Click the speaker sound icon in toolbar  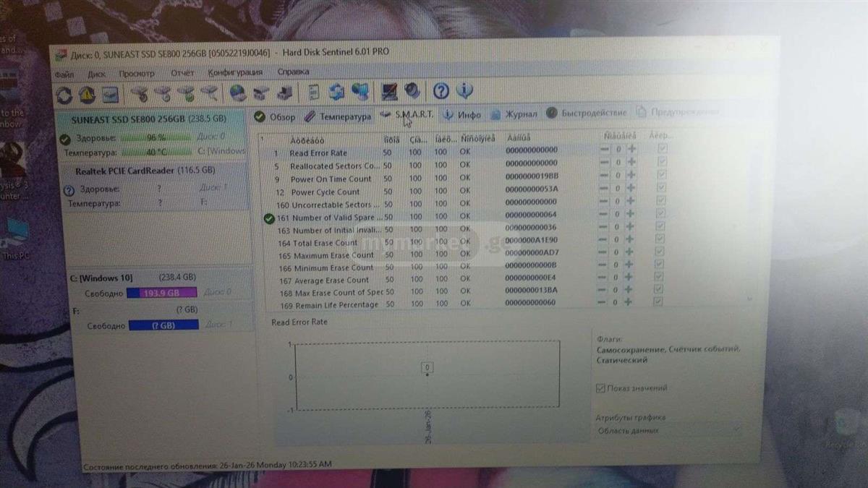click(x=412, y=91)
